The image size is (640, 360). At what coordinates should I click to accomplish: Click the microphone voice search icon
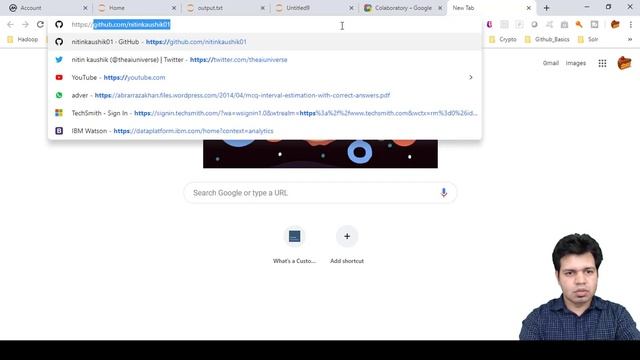[444, 193]
